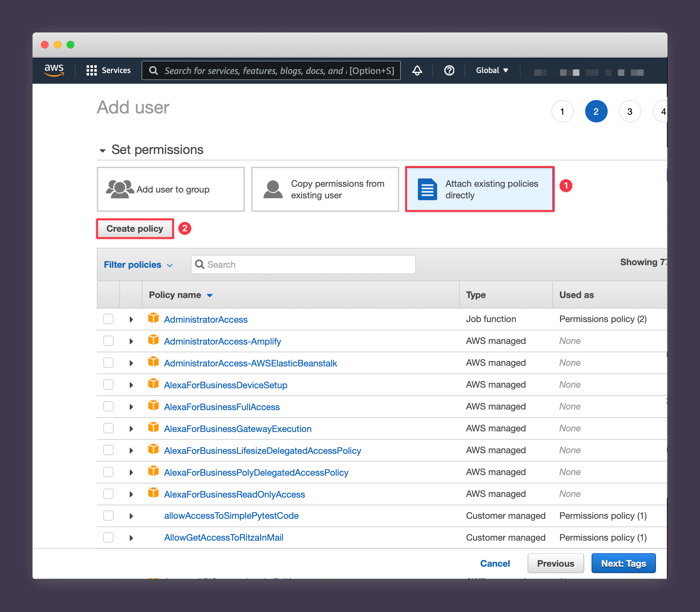Image resolution: width=700 pixels, height=612 pixels.
Task: Click the current step 2 indicator
Action: [596, 111]
